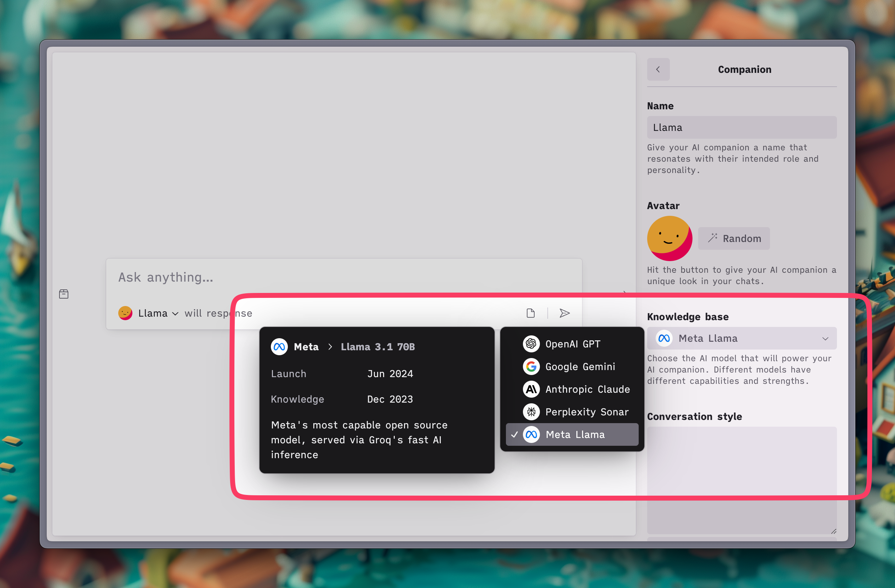Randomize the avatar with the Random button
The width and height of the screenshot is (895, 588).
[x=734, y=238]
